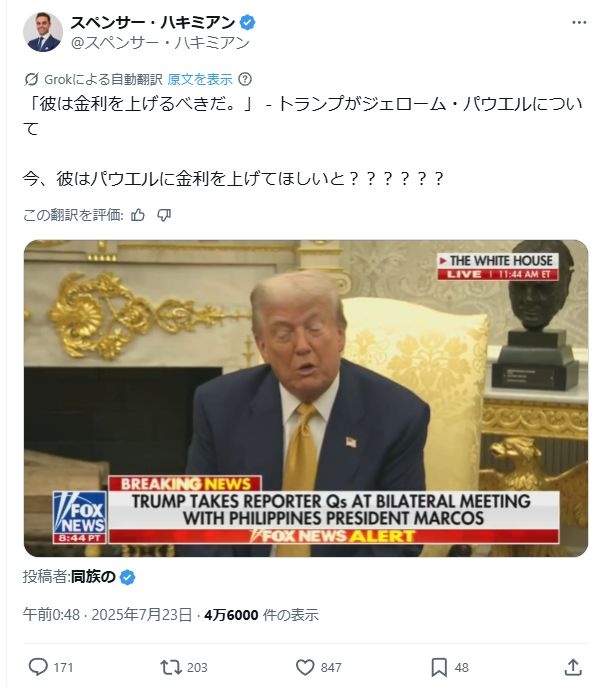Bookmark this post
Image resolution: width=599 pixels, height=687 pixels.
(439, 667)
